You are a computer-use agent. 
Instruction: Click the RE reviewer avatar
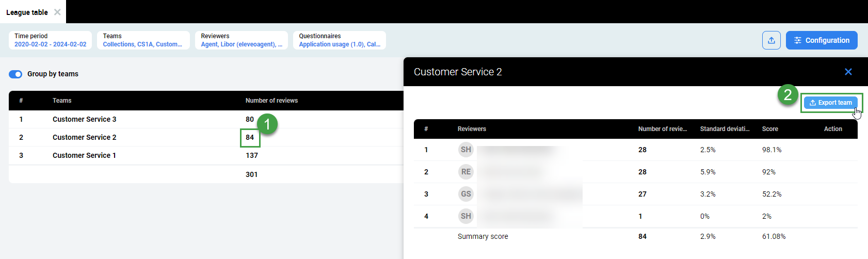[x=465, y=172]
